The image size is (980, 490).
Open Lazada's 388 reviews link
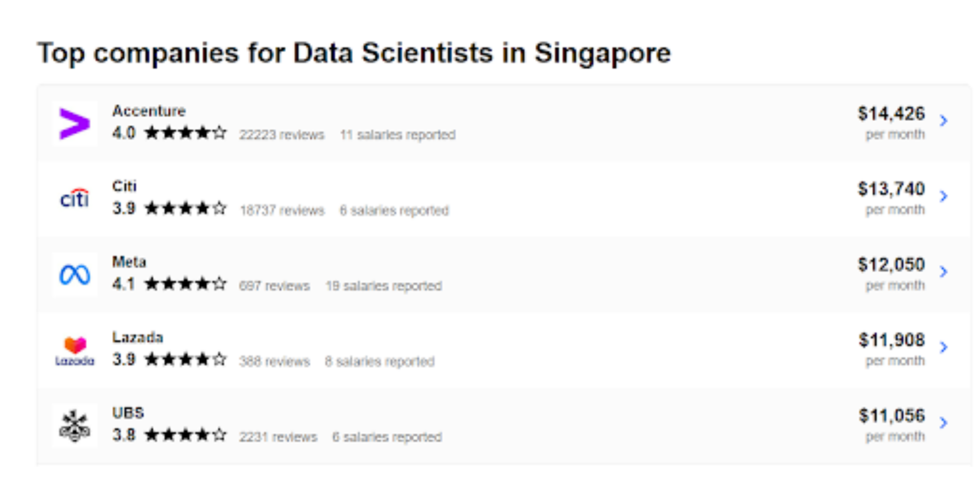tap(274, 362)
